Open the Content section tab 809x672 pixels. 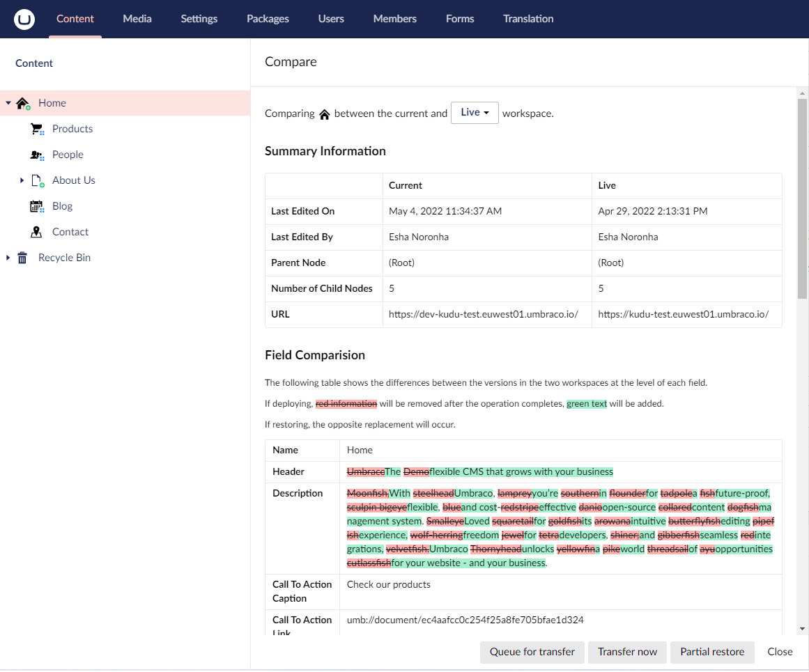[75, 19]
